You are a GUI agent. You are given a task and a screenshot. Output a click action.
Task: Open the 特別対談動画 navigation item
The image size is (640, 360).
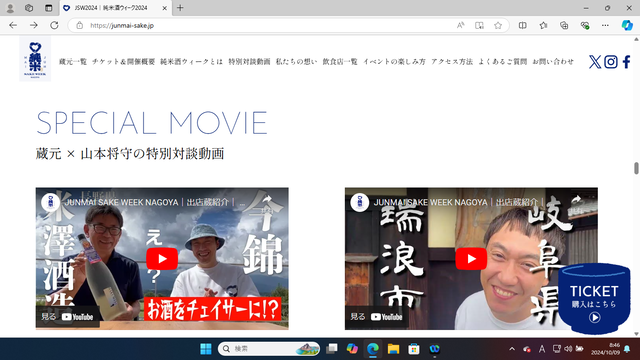[249, 62]
